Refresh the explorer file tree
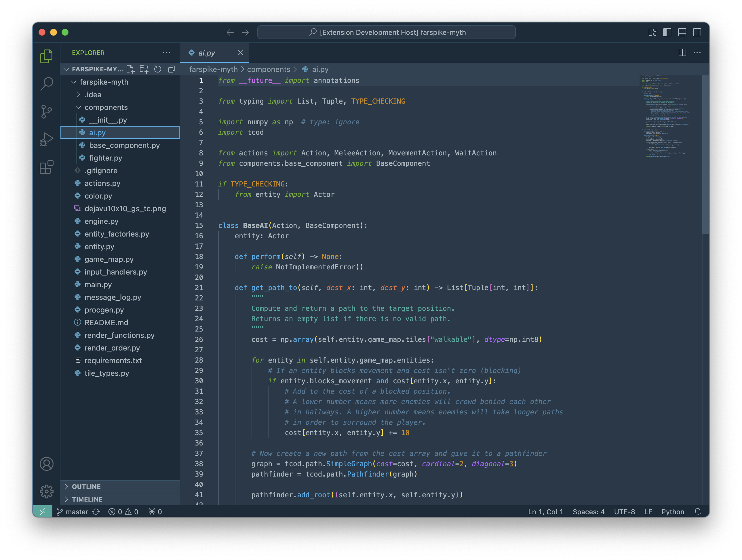Image resolution: width=742 pixels, height=560 pixels. click(158, 69)
